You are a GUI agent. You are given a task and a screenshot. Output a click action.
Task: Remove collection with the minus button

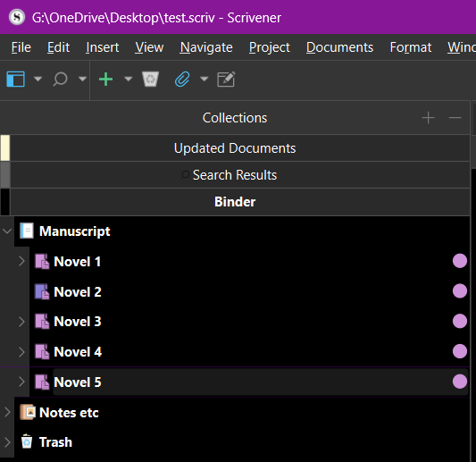pyautogui.click(x=455, y=118)
